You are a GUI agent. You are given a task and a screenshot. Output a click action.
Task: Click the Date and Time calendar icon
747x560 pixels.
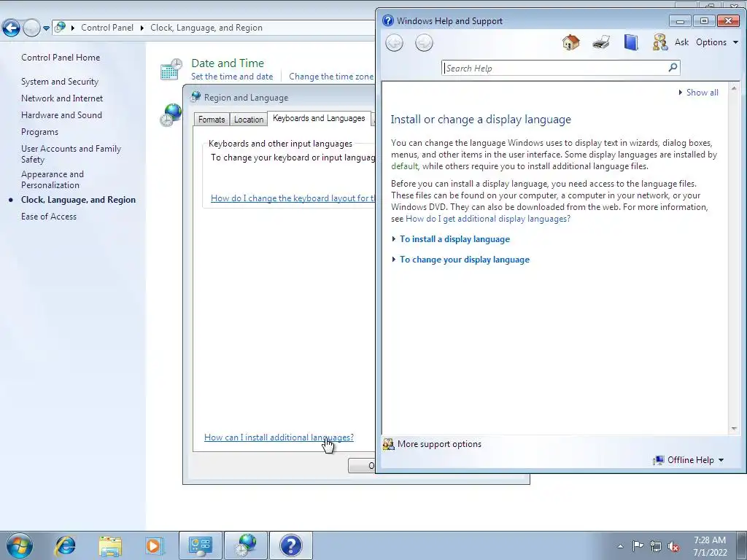point(171,69)
